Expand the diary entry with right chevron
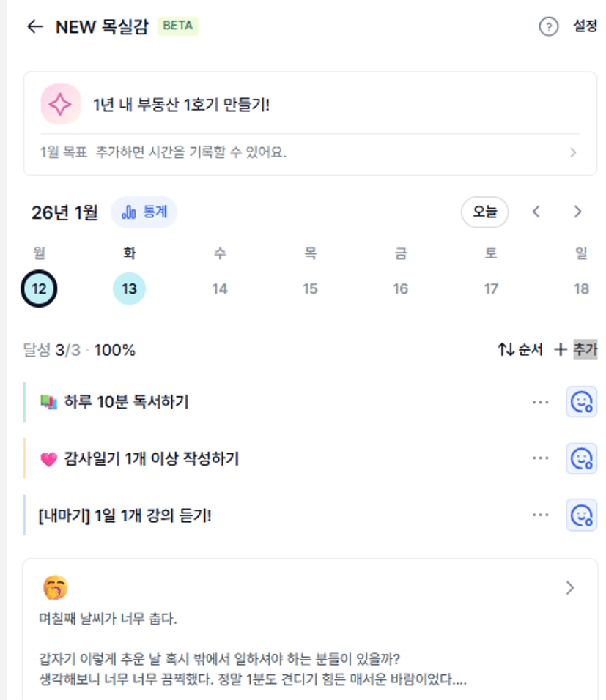606x700 pixels. tap(570, 587)
